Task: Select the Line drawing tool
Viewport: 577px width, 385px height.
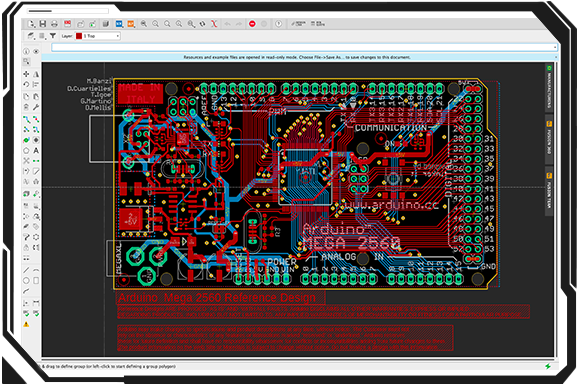Action: click(26, 270)
